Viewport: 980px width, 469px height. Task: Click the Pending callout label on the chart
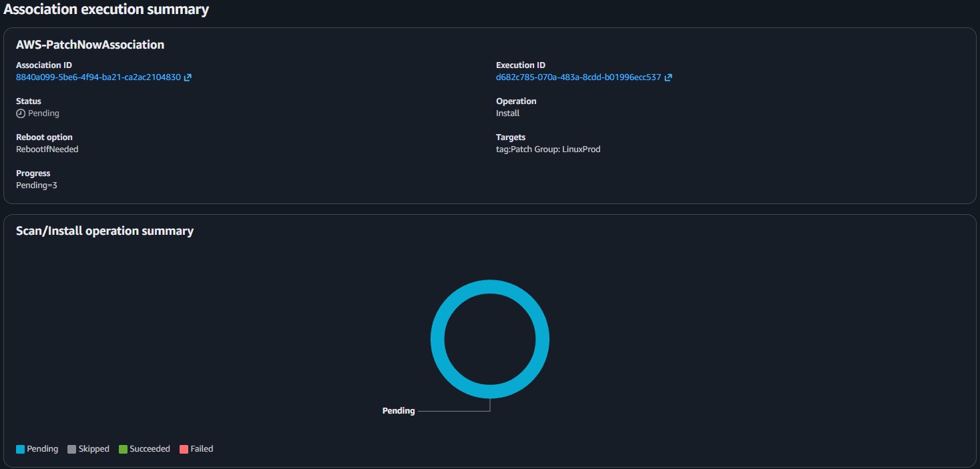click(x=399, y=410)
